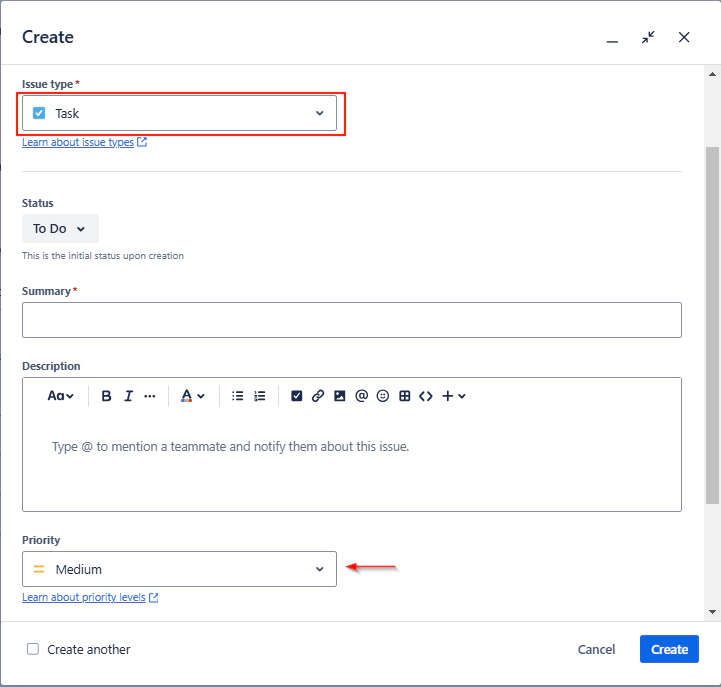Open external link icon beside issue types
The image size is (721, 687).
click(x=142, y=142)
